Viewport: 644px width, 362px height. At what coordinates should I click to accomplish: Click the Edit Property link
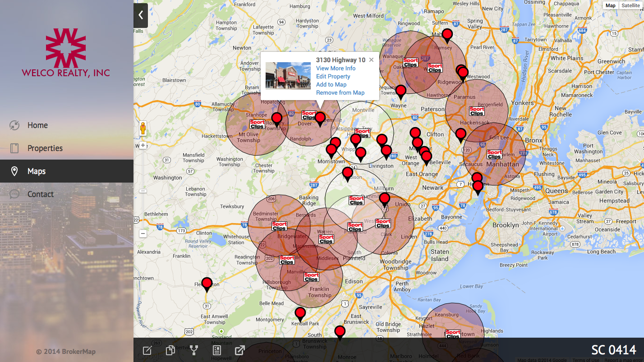[x=333, y=77]
